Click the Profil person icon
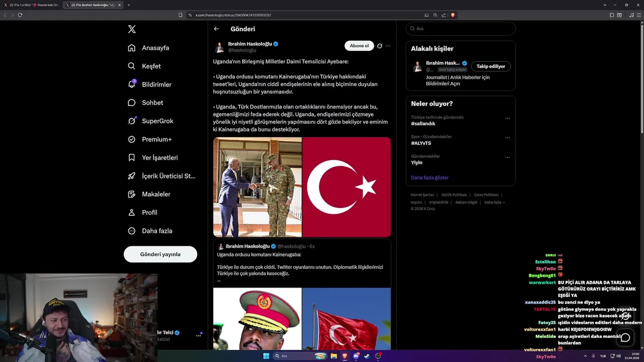This screenshot has width=644, height=362. click(x=131, y=212)
